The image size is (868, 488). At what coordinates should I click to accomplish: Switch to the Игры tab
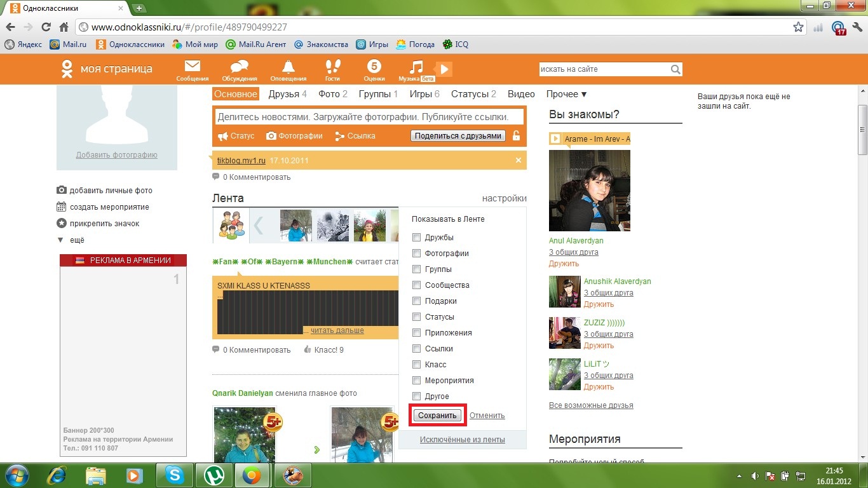(x=424, y=94)
